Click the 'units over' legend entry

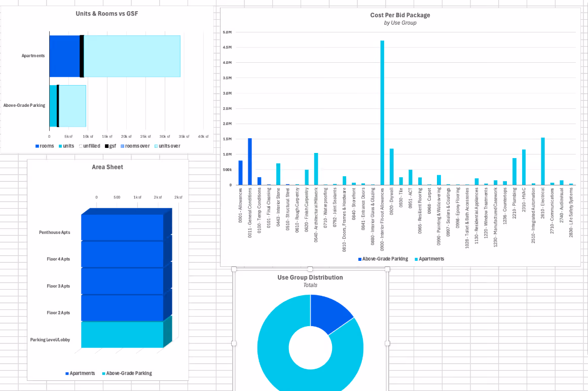point(167,146)
